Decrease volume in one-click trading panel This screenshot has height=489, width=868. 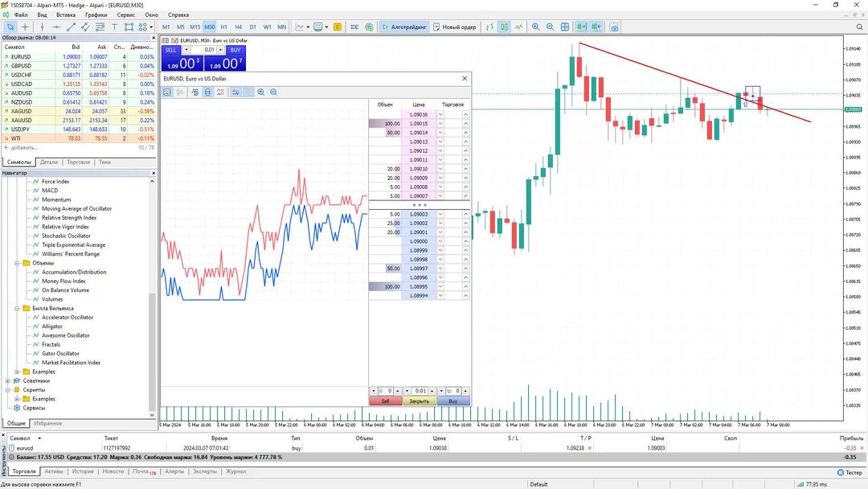[x=186, y=50]
